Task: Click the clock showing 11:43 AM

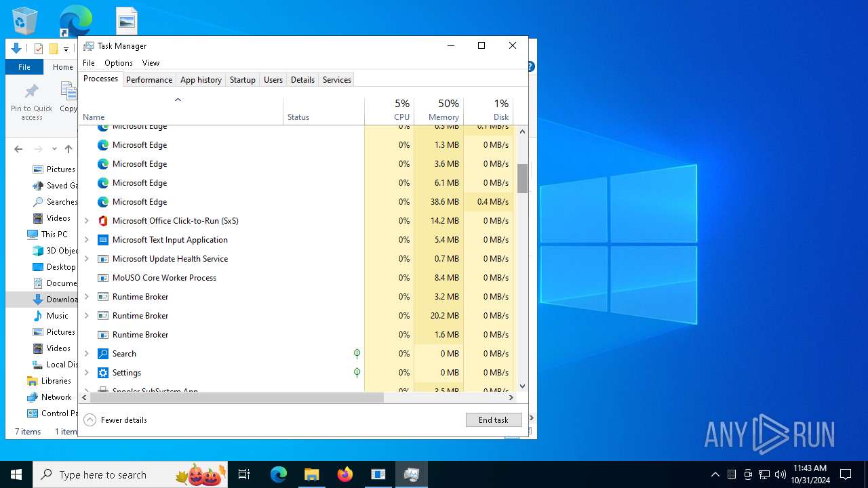Action: (x=810, y=474)
